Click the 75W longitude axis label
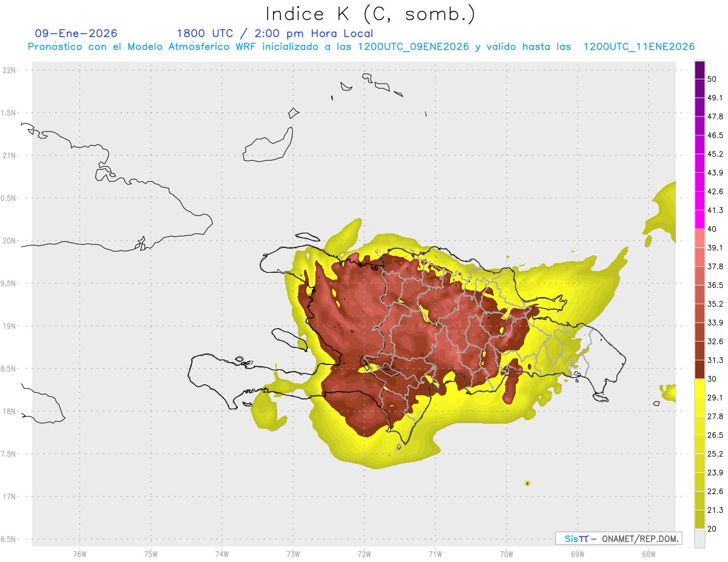The image size is (728, 562). click(151, 554)
